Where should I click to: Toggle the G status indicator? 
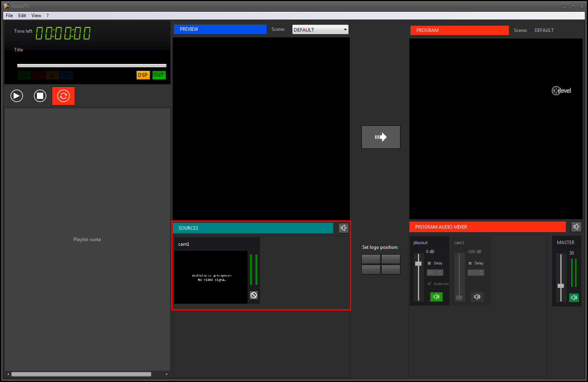[52, 75]
